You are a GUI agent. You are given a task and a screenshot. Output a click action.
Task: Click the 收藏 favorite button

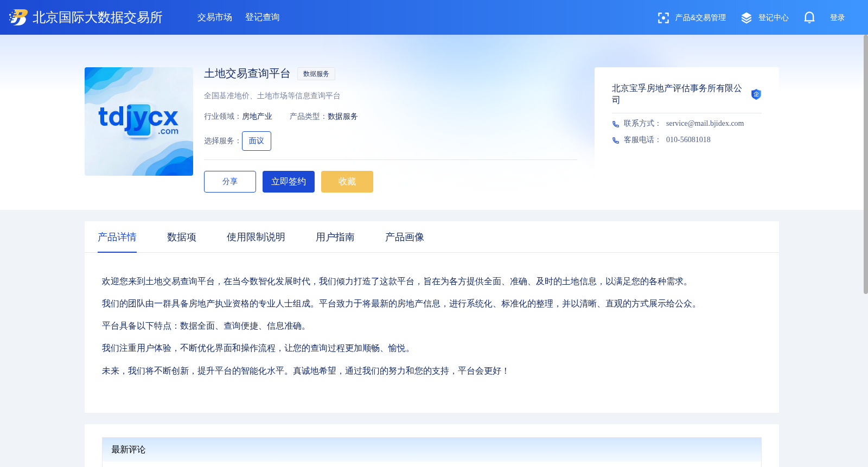tap(347, 182)
